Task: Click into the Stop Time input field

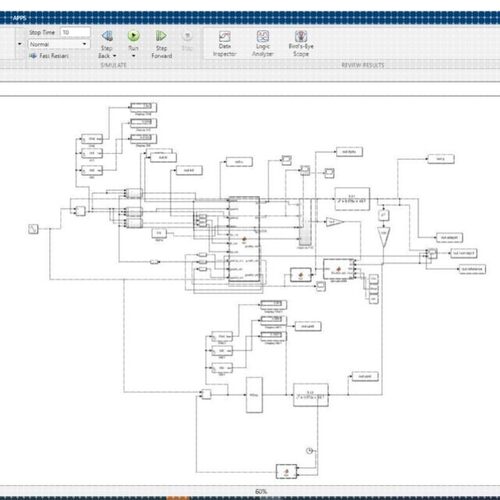Action: (75, 32)
